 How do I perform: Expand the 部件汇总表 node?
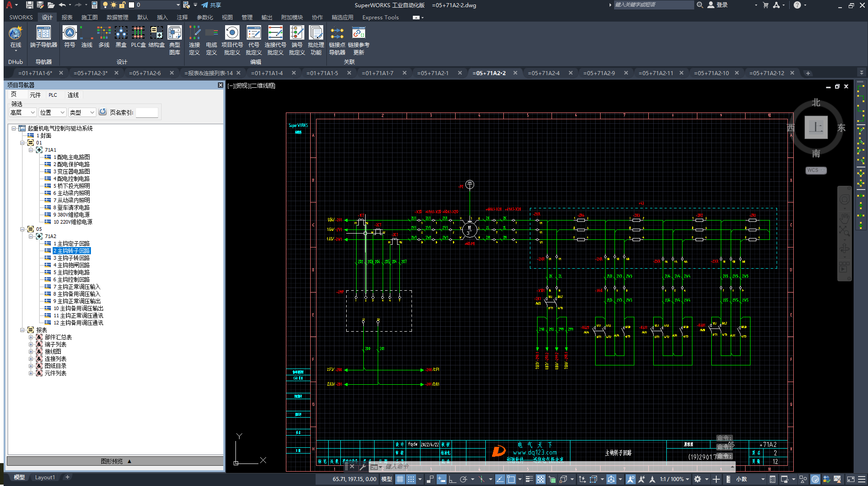[x=31, y=337]
